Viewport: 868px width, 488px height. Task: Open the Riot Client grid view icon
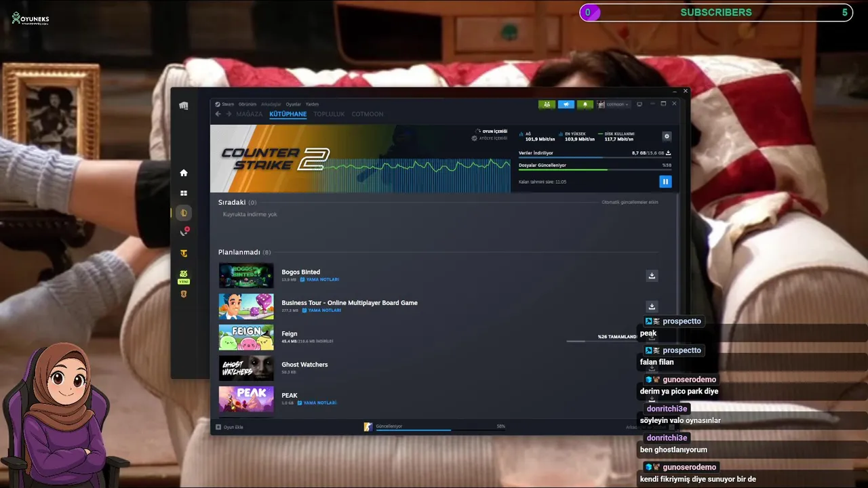(x=183, y=193)
